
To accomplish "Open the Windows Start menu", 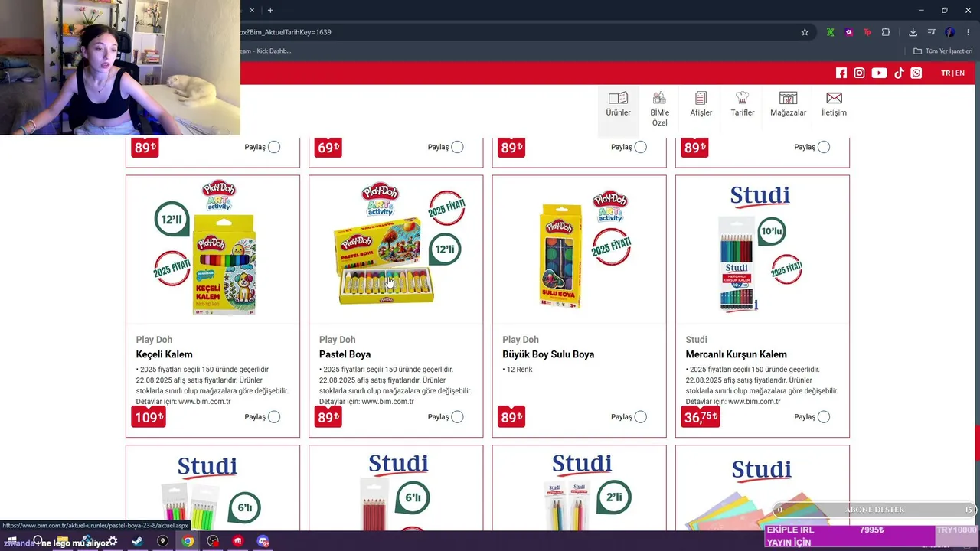I will [x=11, y=541].
